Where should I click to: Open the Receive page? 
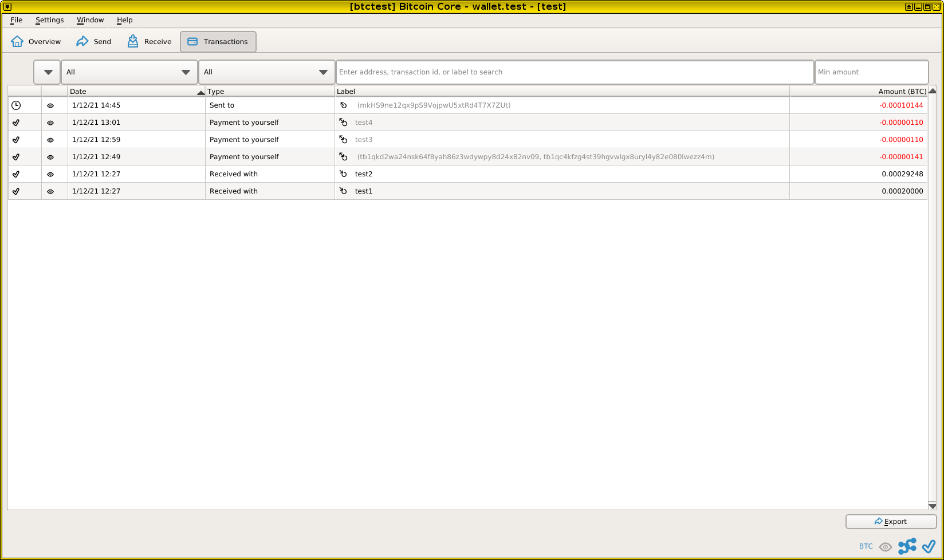[150, 42]
